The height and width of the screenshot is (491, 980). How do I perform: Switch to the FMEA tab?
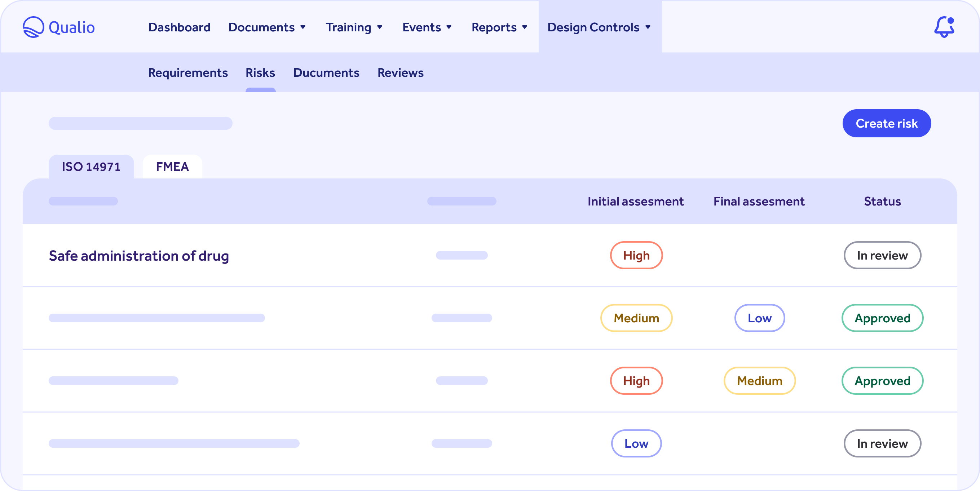tap(172, 166)
